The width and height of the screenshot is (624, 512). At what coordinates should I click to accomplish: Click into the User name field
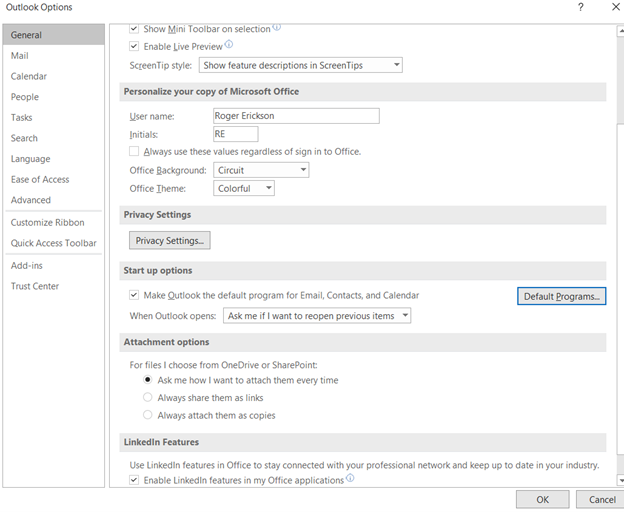click(296, 116)
